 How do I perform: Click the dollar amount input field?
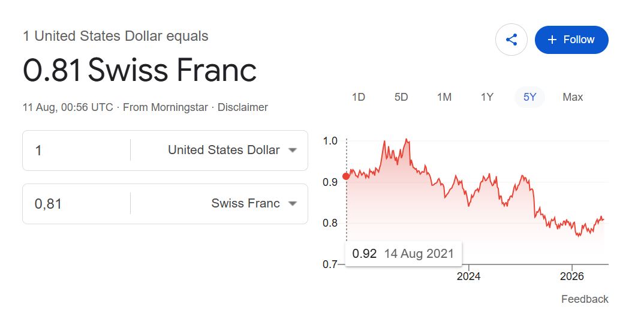pyautogui.click(x=76, y=151)
